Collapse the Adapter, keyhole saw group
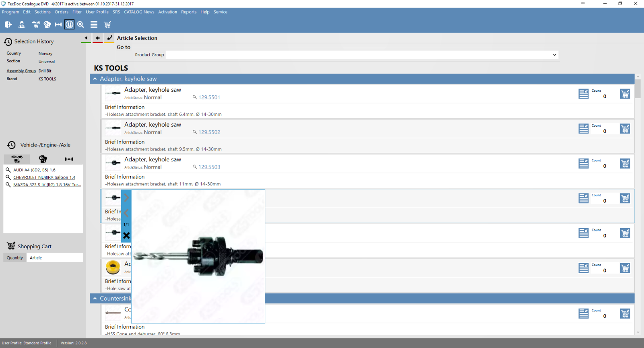Image resolution: width=644 pixels, height=348 pixels. coord(95,79)
